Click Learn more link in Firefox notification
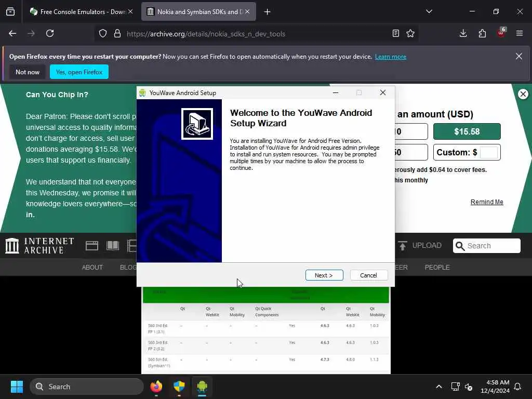532x399 pixels. coord(391,57)
